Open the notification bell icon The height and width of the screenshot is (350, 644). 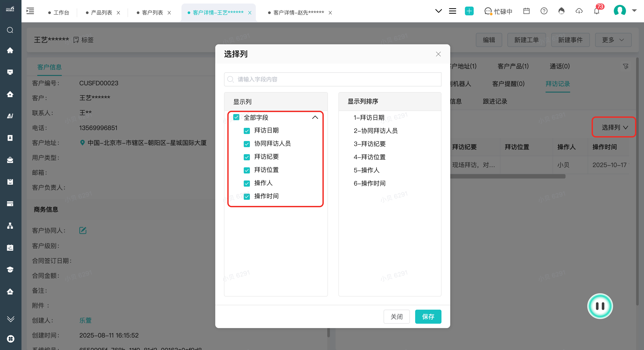[596, 11]
